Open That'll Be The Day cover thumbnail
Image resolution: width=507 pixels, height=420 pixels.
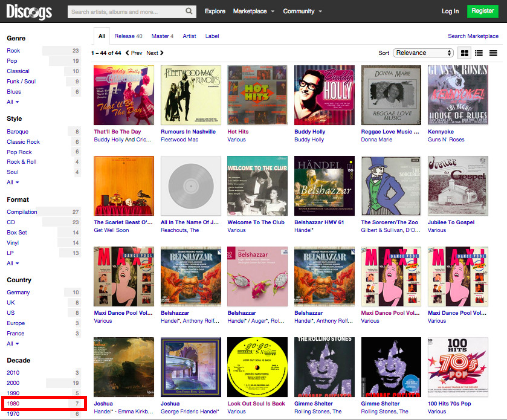click(x=124, y=95)
